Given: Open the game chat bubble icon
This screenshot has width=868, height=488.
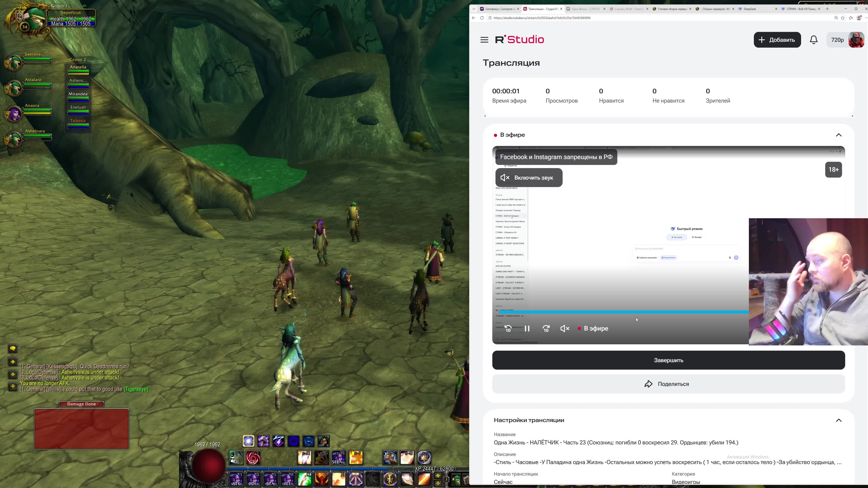Looking at the screenshot, I should tap(12, 349).
